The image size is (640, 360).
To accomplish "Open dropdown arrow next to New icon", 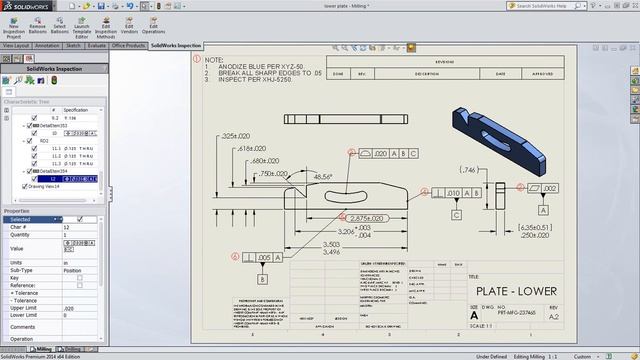I will pyautogui.click(x=78, y=7).
